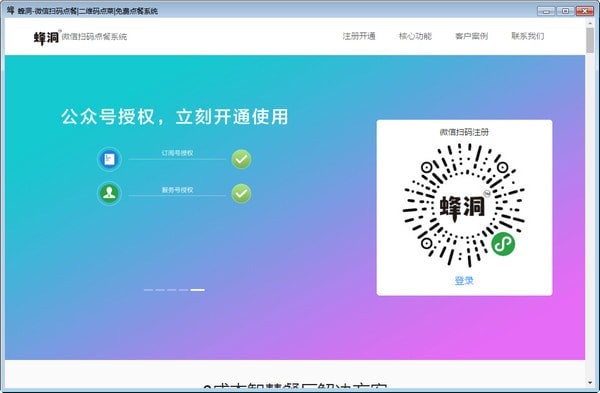This screenshot has width=600, height=393.
Task: Click the 微信扫码注册 heading text
Action: [464, 132]
